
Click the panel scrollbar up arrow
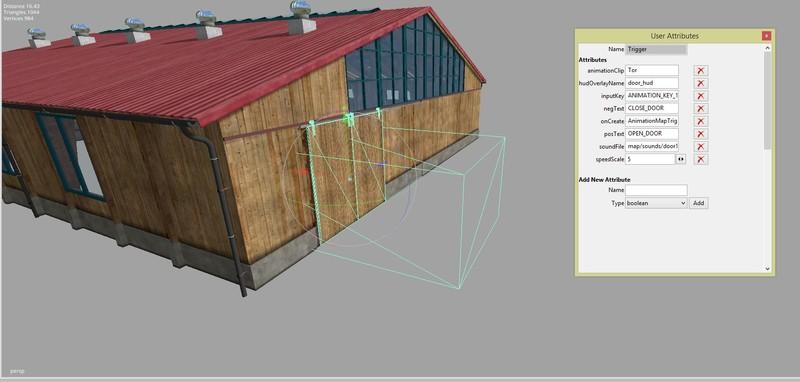767,48
